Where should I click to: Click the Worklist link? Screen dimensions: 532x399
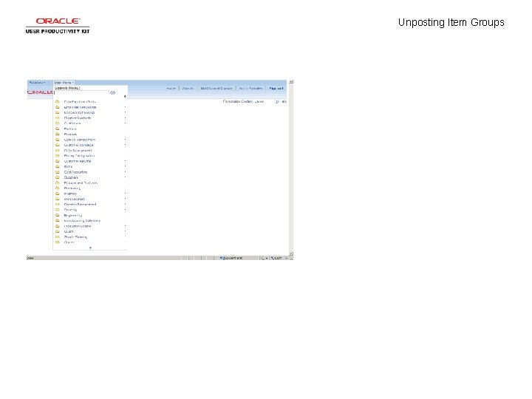click(x=188, y=88)
